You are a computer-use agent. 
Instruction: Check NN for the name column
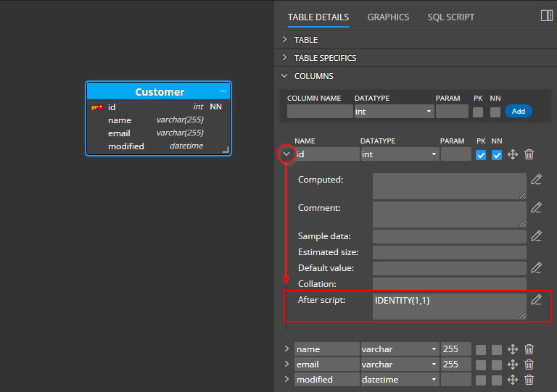coord(497,350)
